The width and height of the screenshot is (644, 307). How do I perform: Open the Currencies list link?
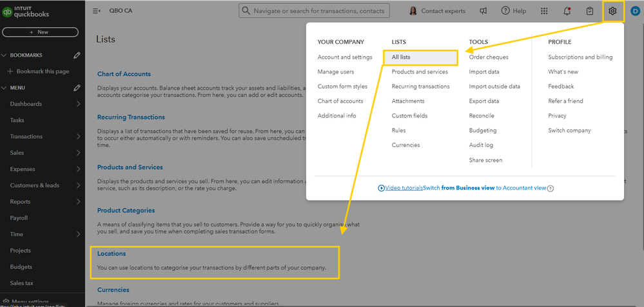(x=113, y=290)
